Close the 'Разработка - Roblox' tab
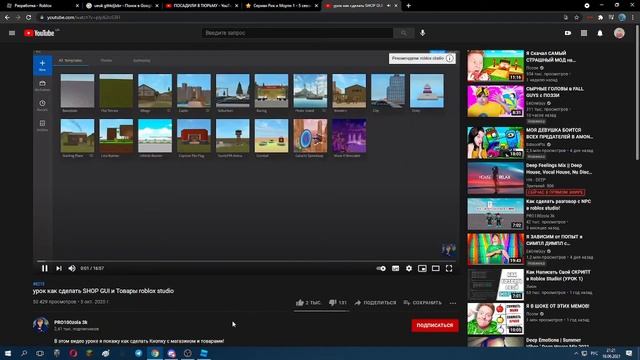 tap(77, 6)
